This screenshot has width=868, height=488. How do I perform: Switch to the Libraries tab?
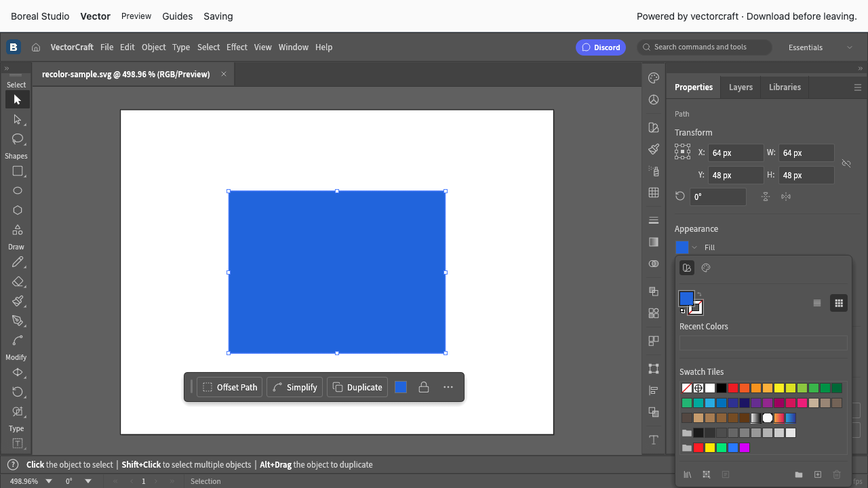click(x=785, y=87)
